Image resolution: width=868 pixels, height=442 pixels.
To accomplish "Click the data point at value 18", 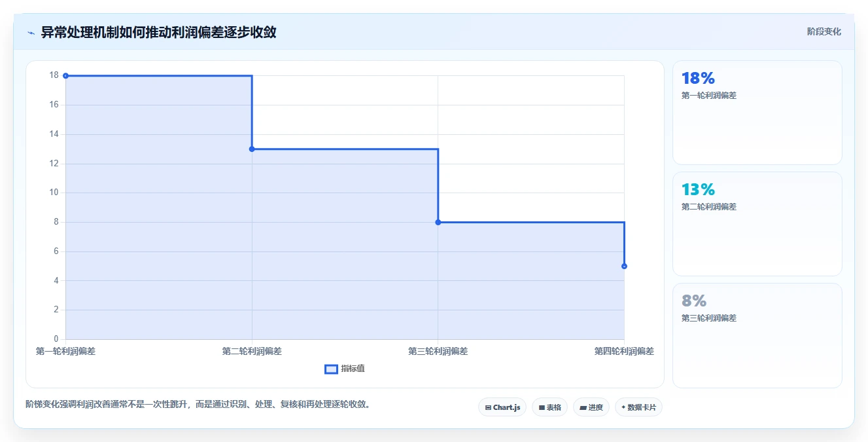I will pos(65,76).
